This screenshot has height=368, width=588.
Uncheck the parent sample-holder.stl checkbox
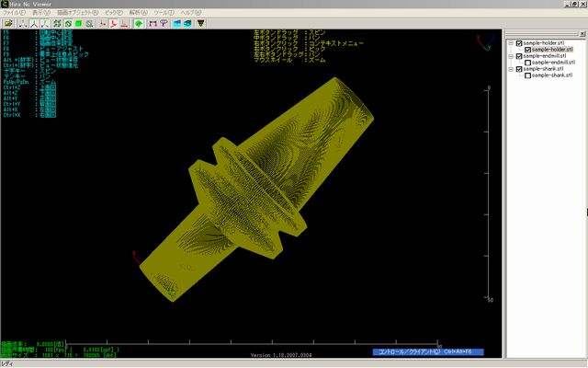(x=519, y=43)
